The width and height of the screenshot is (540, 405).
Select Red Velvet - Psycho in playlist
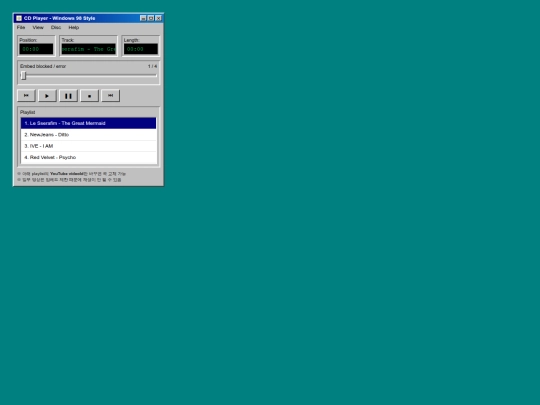(89, 157)
